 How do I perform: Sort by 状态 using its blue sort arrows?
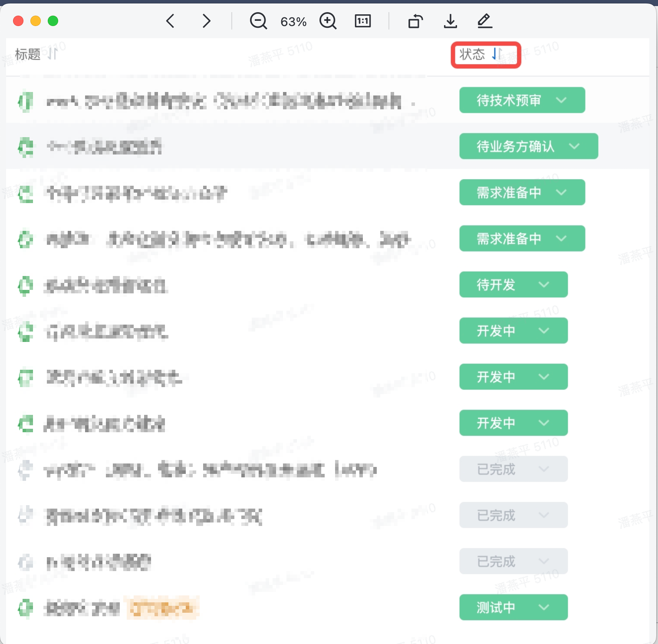497,54
